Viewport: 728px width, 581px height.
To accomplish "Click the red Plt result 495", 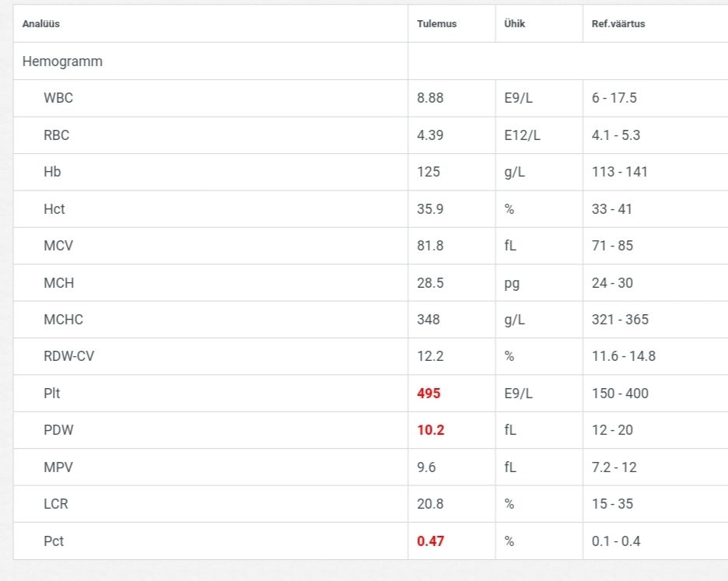I will point(429,394).
